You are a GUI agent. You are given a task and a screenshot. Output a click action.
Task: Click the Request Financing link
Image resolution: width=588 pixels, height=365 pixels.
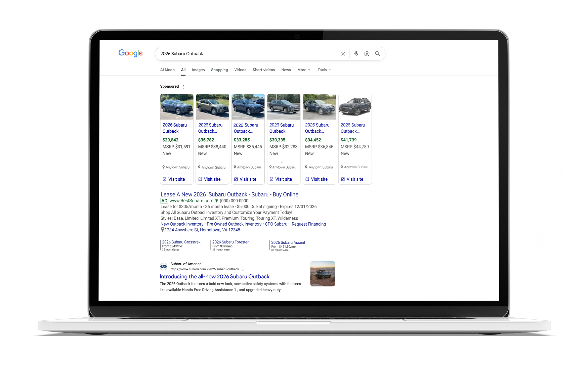point(308,224)
